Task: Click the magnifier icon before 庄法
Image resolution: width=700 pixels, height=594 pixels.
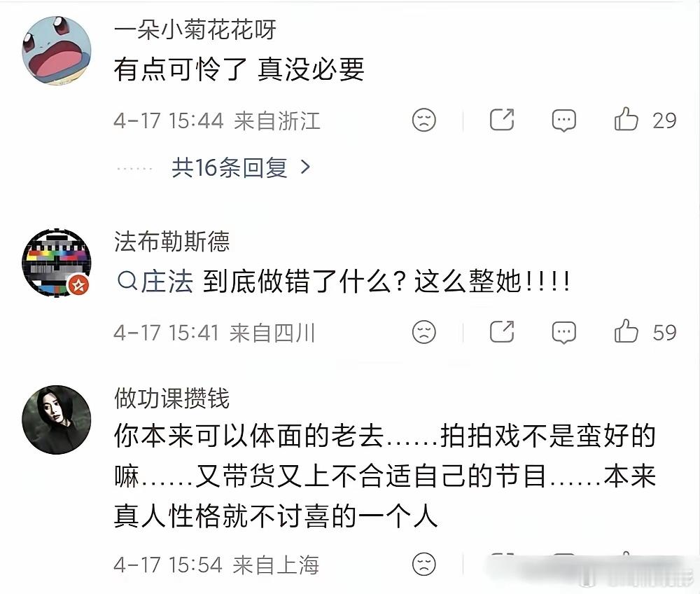Action: tap(127, 282)
